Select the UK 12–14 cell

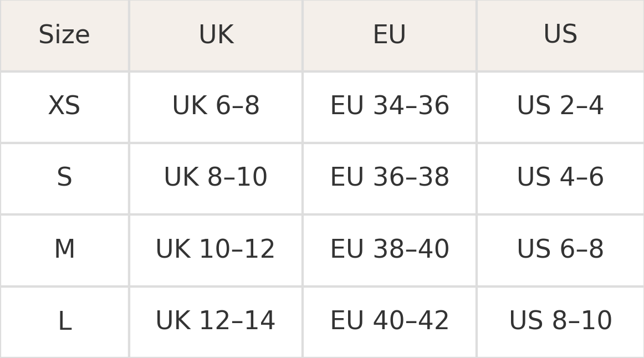pos(216,321)
